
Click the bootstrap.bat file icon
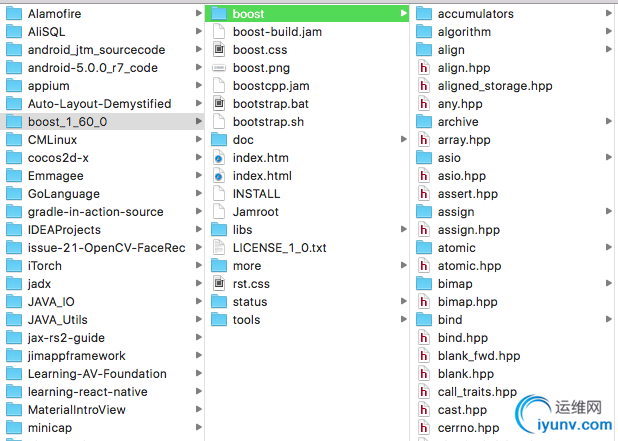tap(219, 104)
